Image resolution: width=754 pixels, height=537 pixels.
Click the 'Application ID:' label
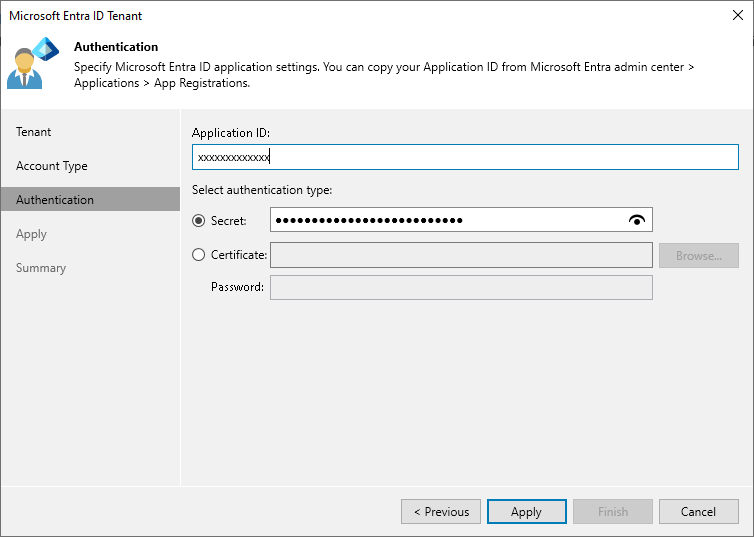click(231, 133)
